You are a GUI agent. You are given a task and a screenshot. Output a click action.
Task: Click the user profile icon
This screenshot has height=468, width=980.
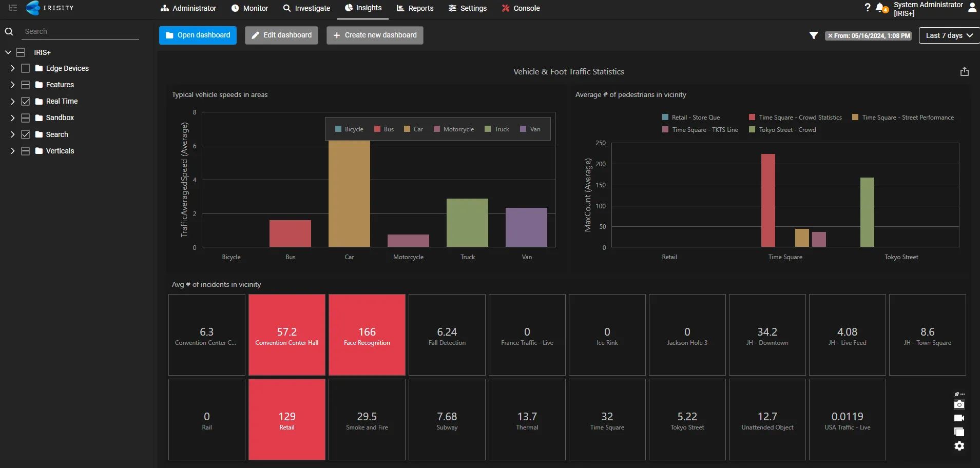coord(972,8)
